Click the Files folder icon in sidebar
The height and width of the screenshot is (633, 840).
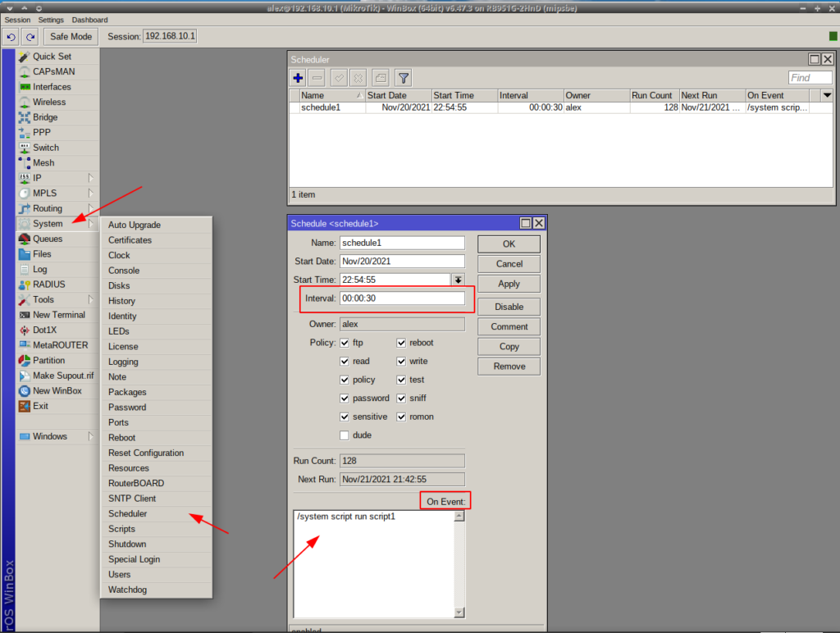click(25, 254)
